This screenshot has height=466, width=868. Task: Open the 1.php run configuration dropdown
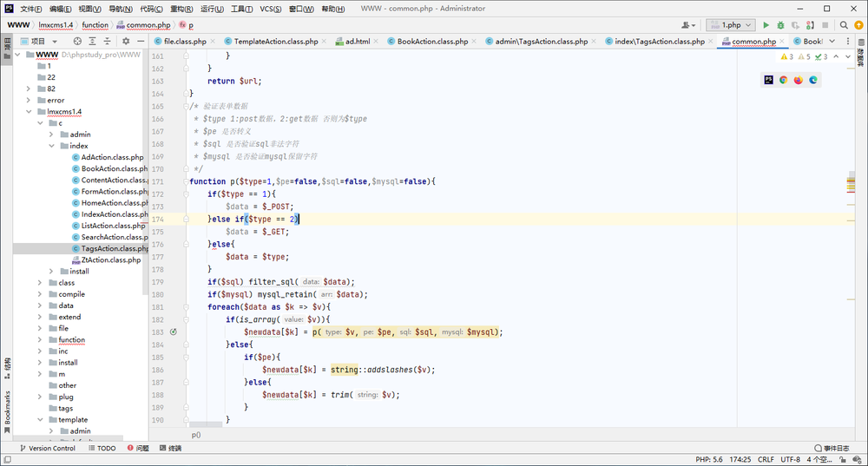coord(731,25)
